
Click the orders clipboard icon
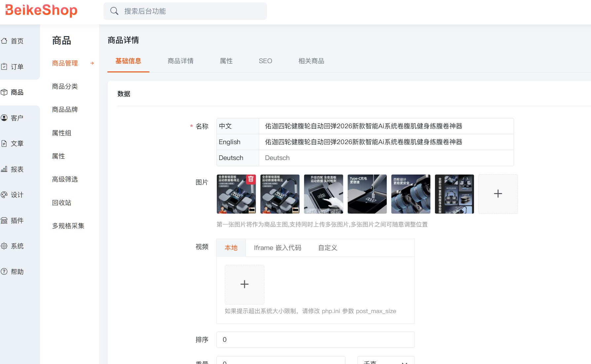click(4, 66)
